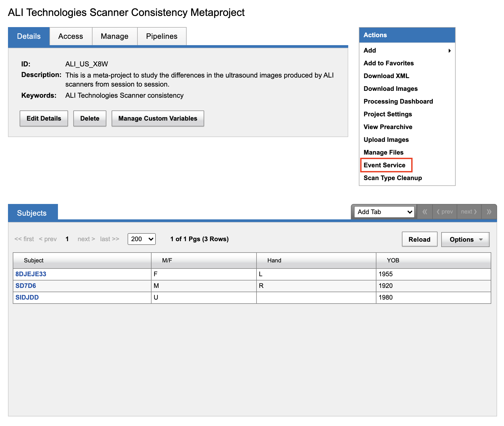
Task: Open the Processing Dashboard action
Action: pyautogui.click(x=398, y=101)
